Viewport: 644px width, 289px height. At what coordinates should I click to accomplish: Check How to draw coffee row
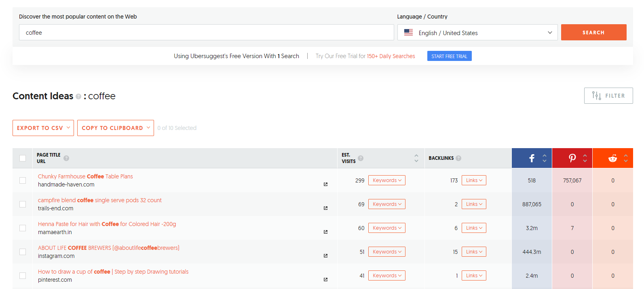23,276
